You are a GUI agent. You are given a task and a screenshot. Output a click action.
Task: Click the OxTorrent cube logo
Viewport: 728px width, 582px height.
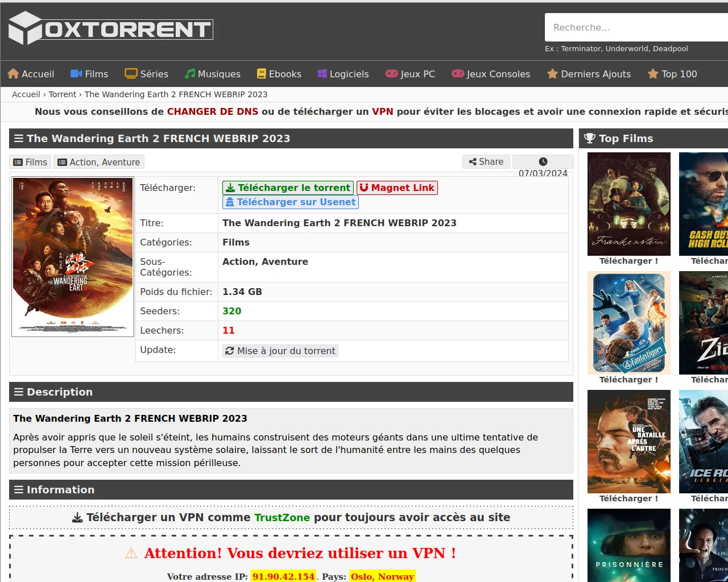26,28
